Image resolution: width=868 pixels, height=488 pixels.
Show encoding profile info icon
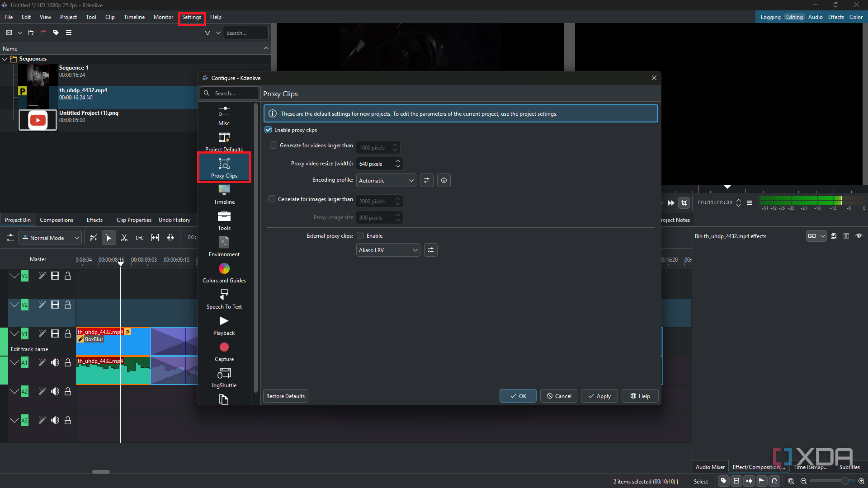[444, 180]
